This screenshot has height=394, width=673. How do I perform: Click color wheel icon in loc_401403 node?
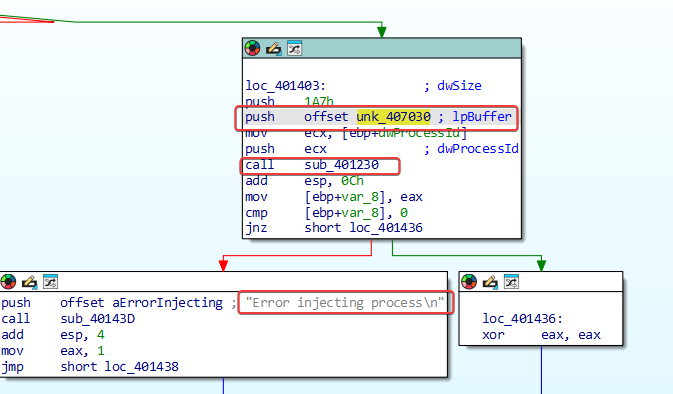tap(252, 48)
